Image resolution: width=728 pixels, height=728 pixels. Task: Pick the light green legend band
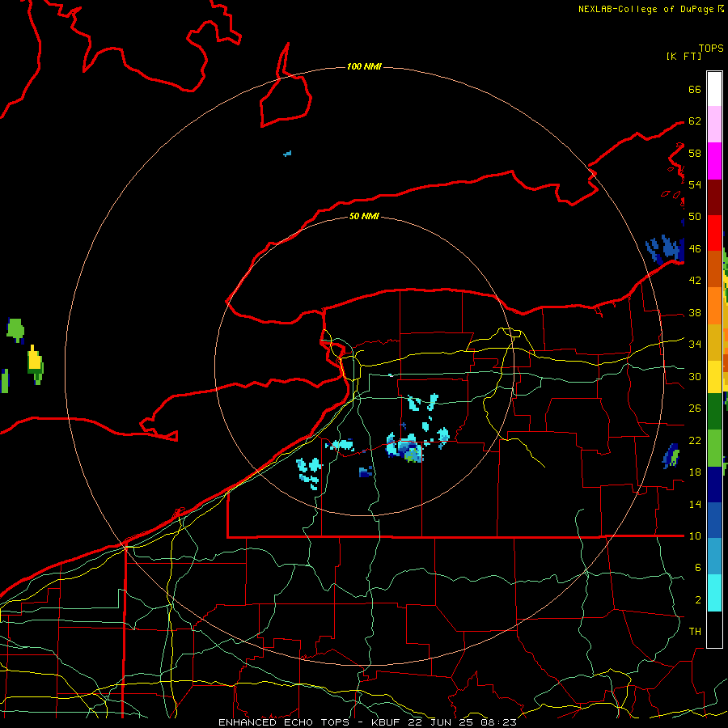[714, 448]
